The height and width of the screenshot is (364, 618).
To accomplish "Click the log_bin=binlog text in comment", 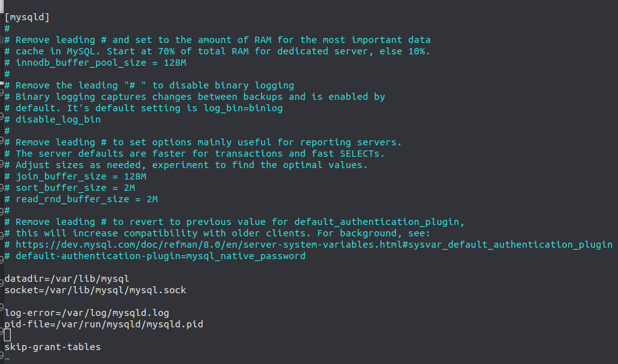I will coord(243,108).
